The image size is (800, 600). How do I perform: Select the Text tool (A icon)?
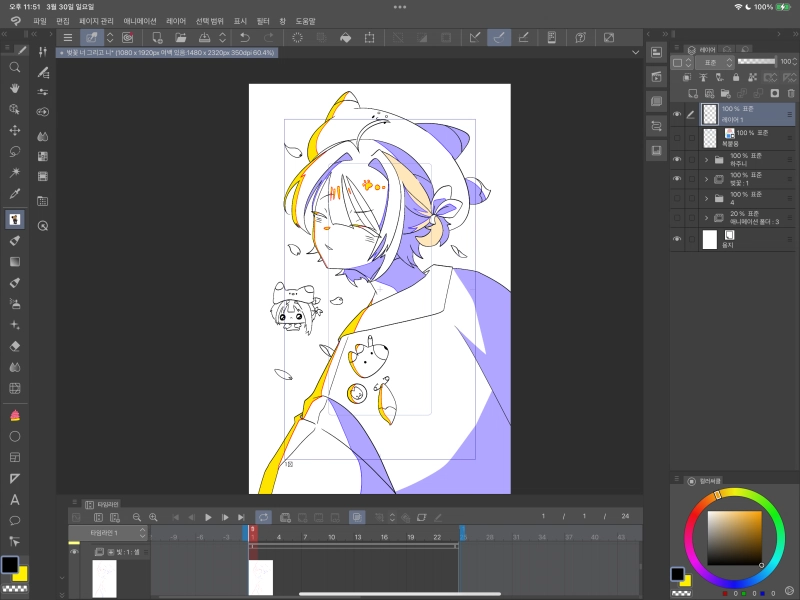point(15,499)
